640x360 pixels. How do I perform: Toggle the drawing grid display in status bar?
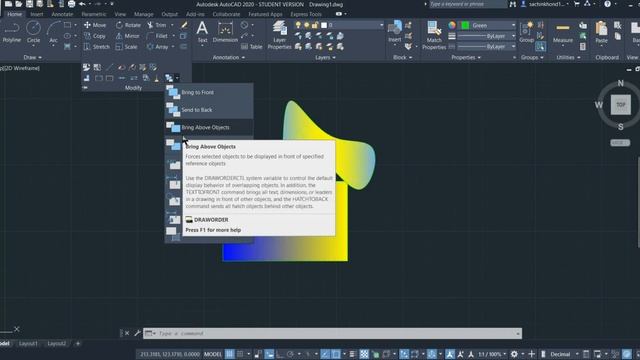[230, 354]
